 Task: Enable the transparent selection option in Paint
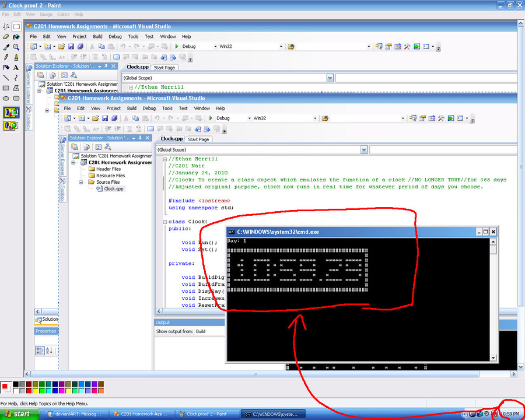tap(11, 126)
